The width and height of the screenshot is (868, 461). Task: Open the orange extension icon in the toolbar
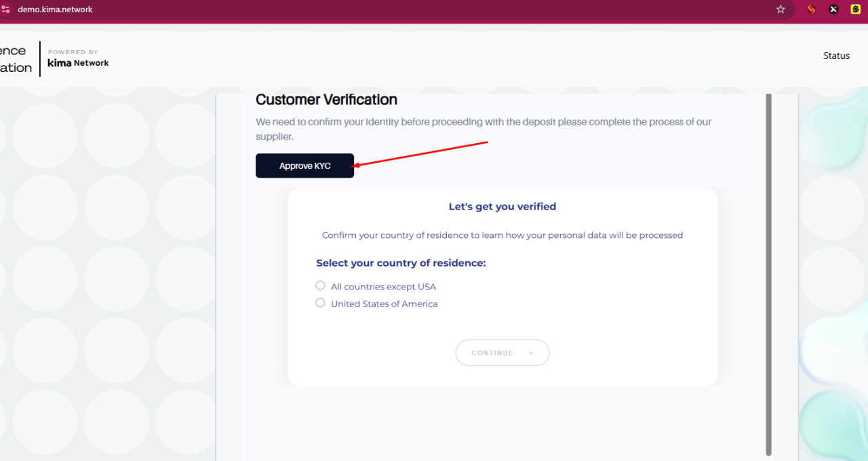click(x=811, y=9)
